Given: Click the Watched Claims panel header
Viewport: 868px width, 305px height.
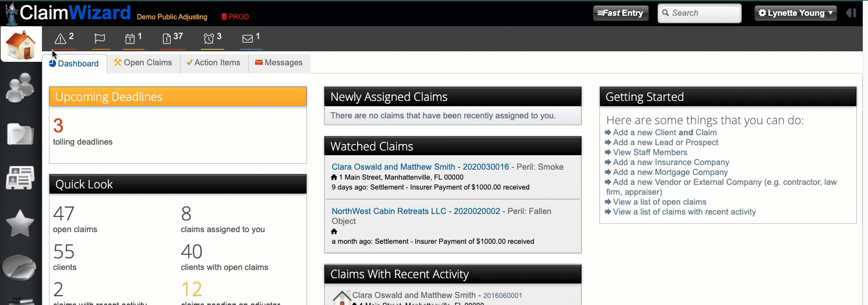Looking at the screenshot, I should [453, 146].
